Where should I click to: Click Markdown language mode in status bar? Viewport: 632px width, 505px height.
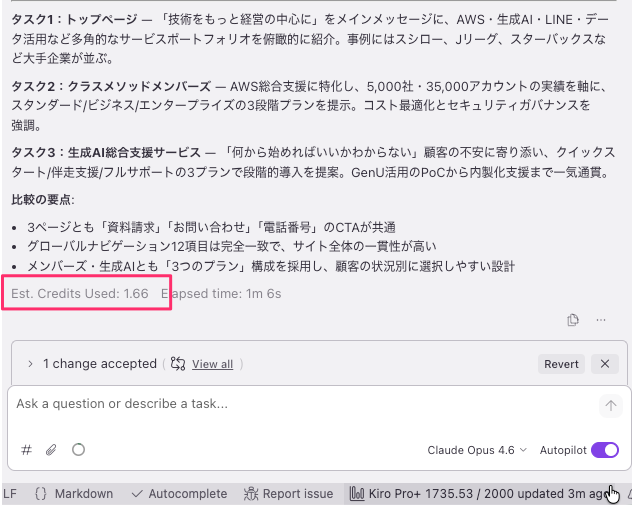[74, 493]
